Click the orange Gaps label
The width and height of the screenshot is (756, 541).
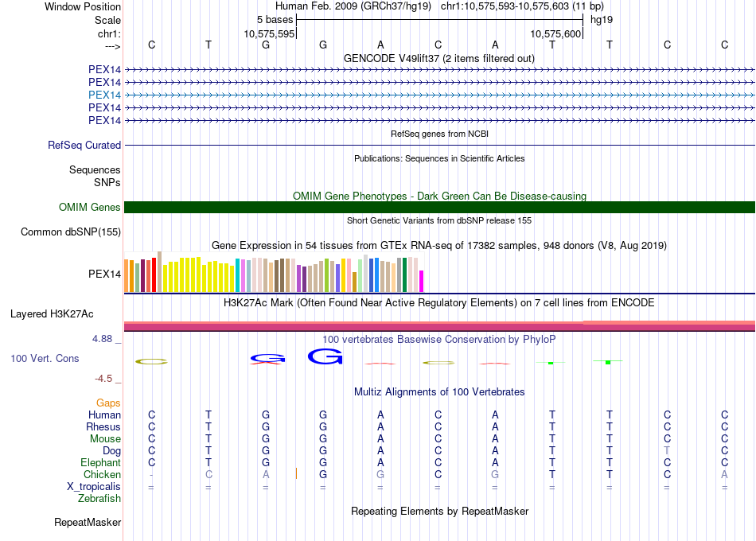pos(108,403)
